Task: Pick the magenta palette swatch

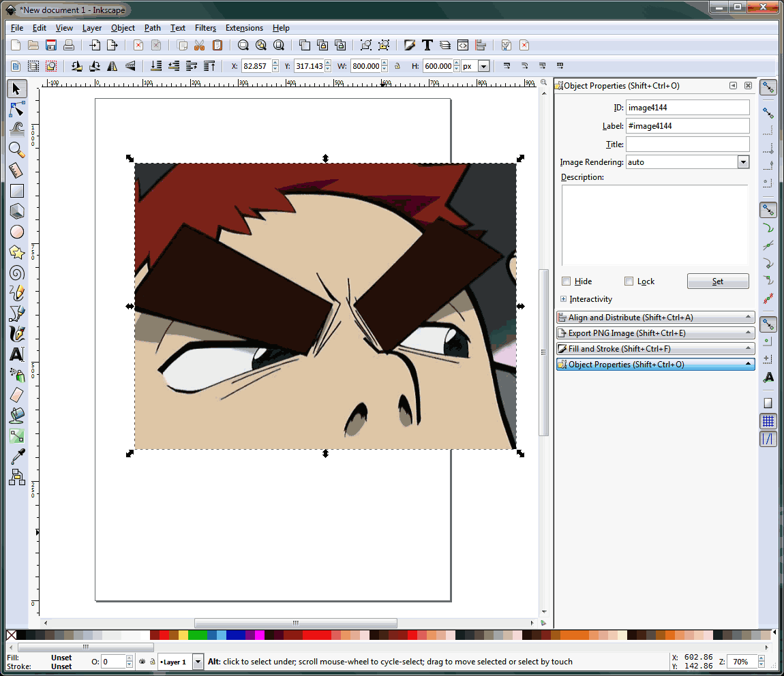Action: click(x=260, y=635)
